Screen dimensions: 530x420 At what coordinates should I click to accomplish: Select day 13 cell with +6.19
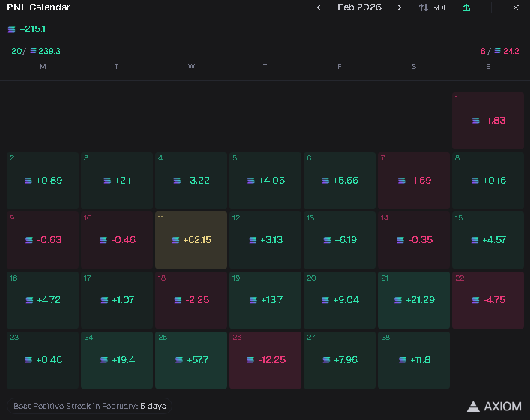pyautogui.click(x=340, y=240)
